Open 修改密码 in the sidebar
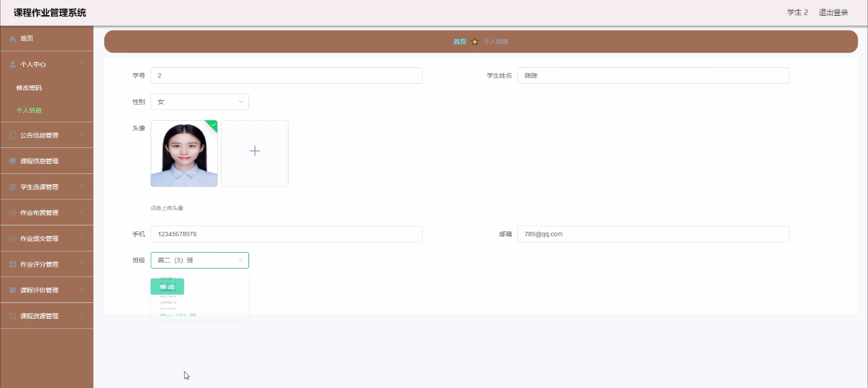 29,88
